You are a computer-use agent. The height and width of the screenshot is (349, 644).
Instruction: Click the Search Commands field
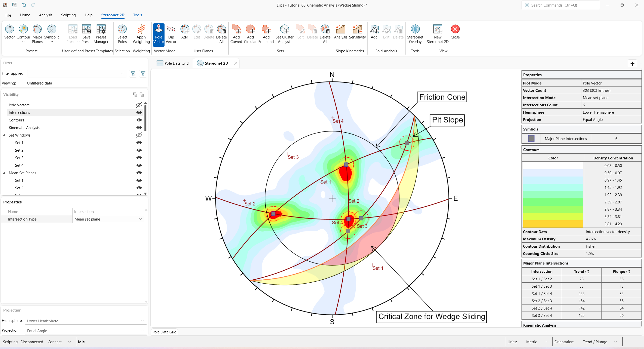click(x=561, y=5)
